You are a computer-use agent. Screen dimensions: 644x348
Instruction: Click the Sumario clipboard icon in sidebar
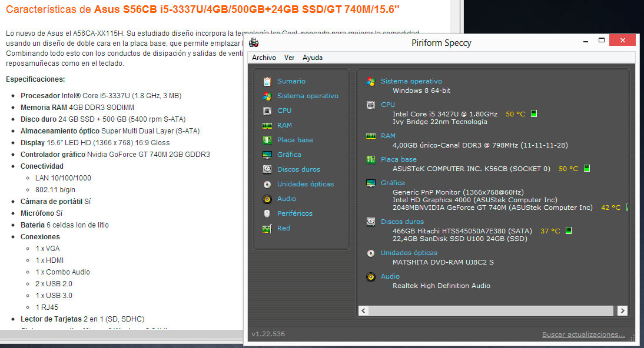[267, 81]
